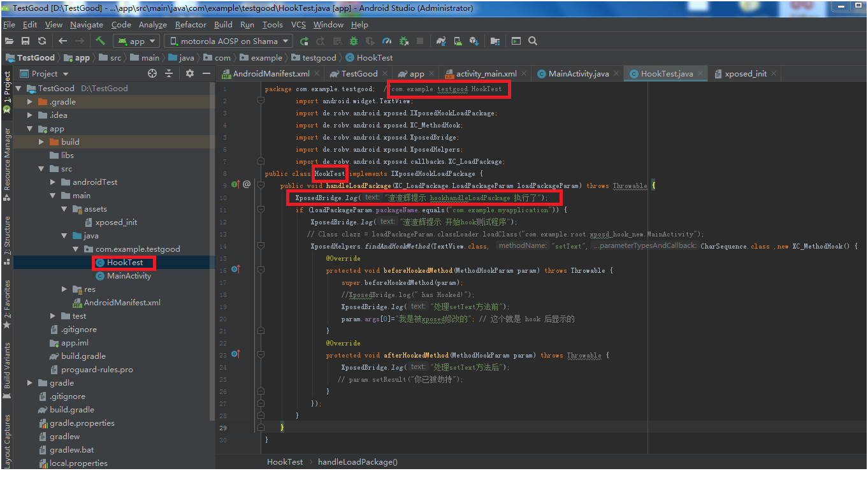Screen dimensions: 868x501
Task: Expand the test folder
Action: pyautogui.click(x=53, y=316)
